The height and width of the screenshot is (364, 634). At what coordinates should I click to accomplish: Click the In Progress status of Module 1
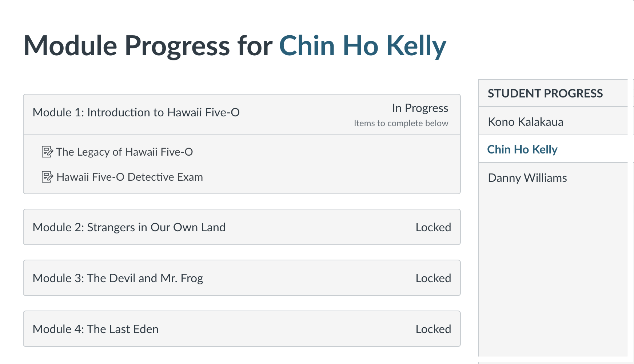coord(420,108)
